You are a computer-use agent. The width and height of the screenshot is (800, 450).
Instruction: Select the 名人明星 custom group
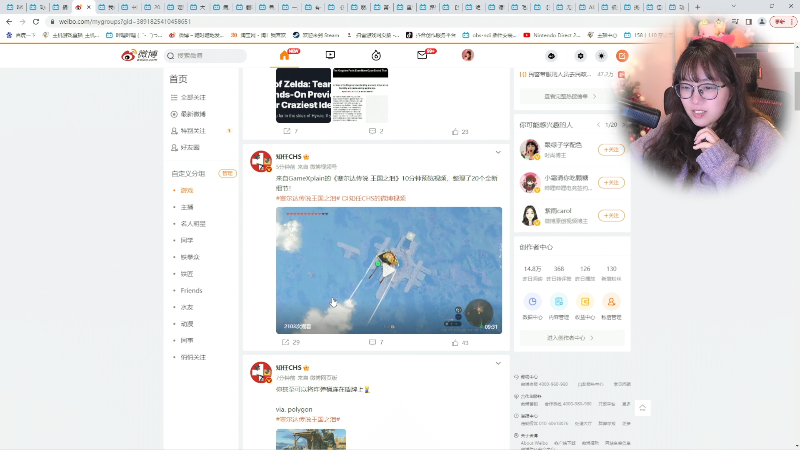pyautogui.click(x=193, y=223)
